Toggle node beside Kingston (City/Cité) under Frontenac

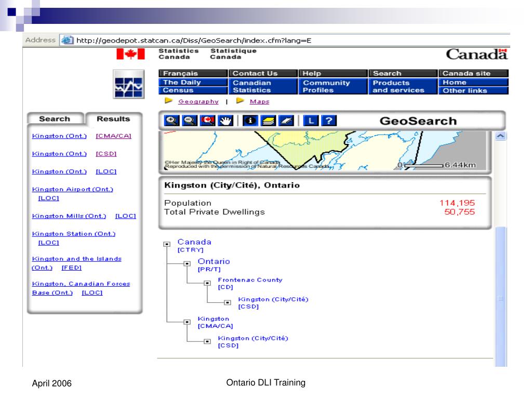(228, 302)
